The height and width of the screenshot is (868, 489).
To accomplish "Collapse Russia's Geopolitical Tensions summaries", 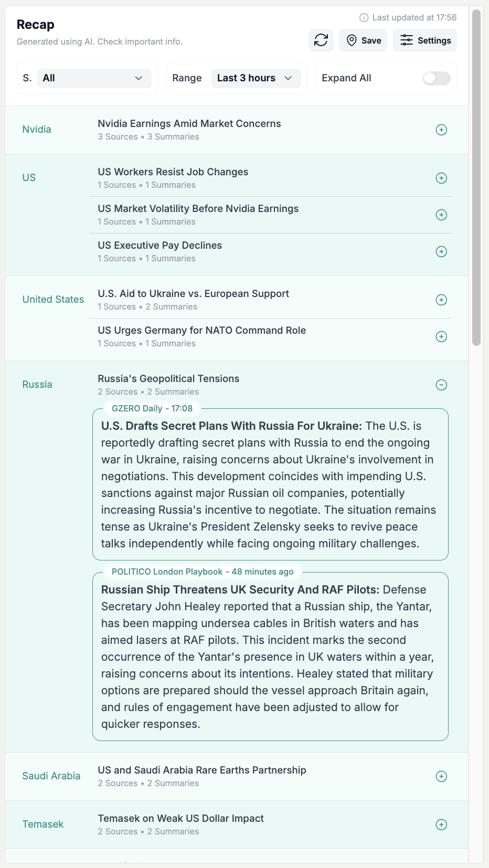I will pyautogui.click(x=441, y=385).
